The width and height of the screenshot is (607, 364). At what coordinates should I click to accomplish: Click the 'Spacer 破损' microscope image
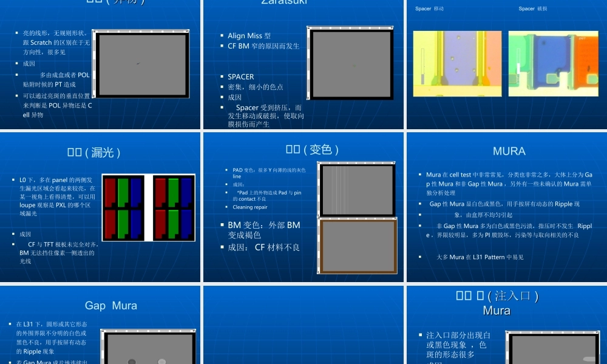coord(553,64)
